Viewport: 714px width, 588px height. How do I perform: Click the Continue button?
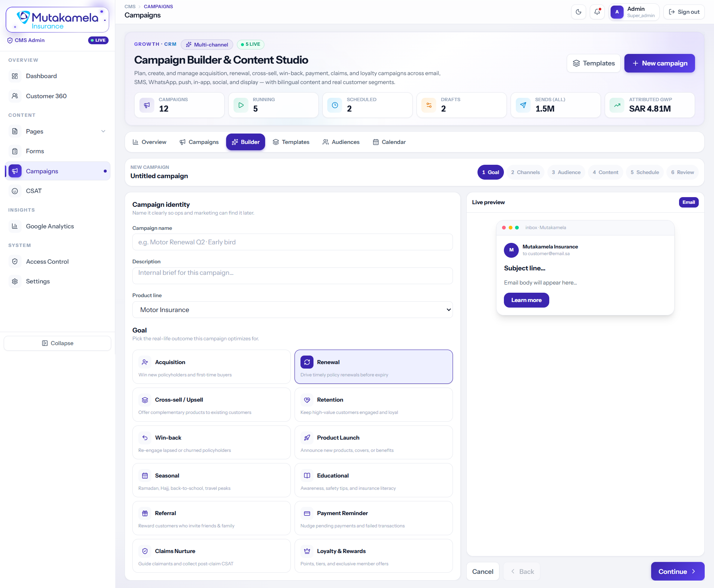[x=678, y=572]
